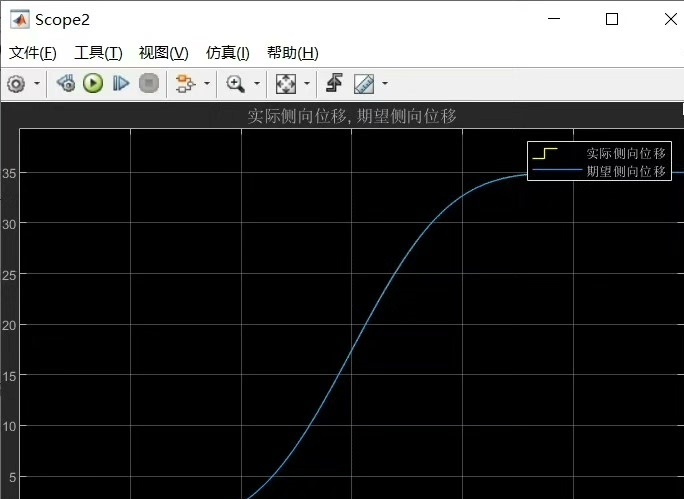Minimize the Scope2 window

tap(554, 19)
